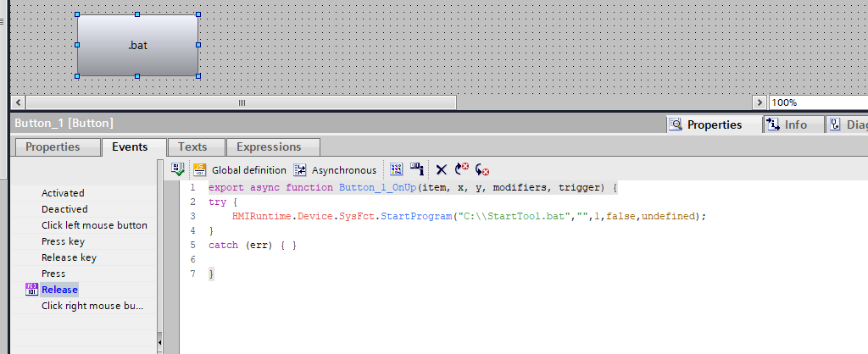Select the Click left mouse button event

[x=94, y=225]
